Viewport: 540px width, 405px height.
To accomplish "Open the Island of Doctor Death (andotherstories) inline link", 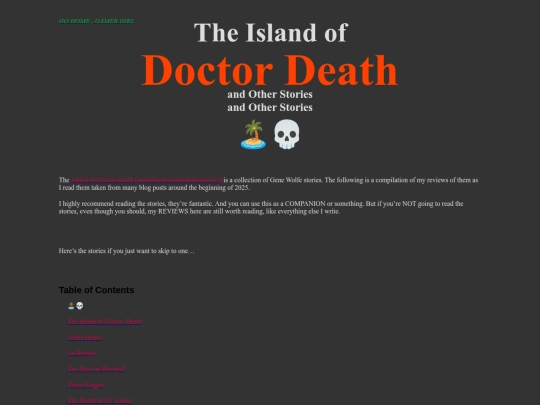I will click(147, 180).
